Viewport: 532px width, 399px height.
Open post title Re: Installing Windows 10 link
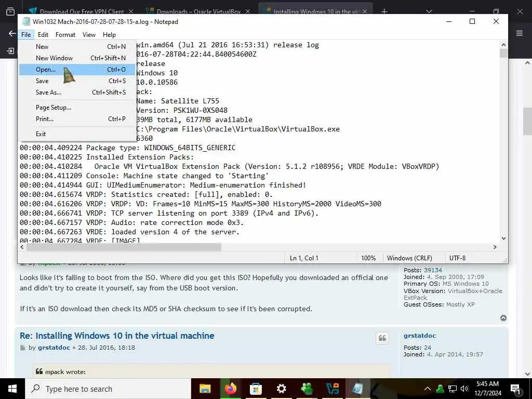click(x=117, y=336)
